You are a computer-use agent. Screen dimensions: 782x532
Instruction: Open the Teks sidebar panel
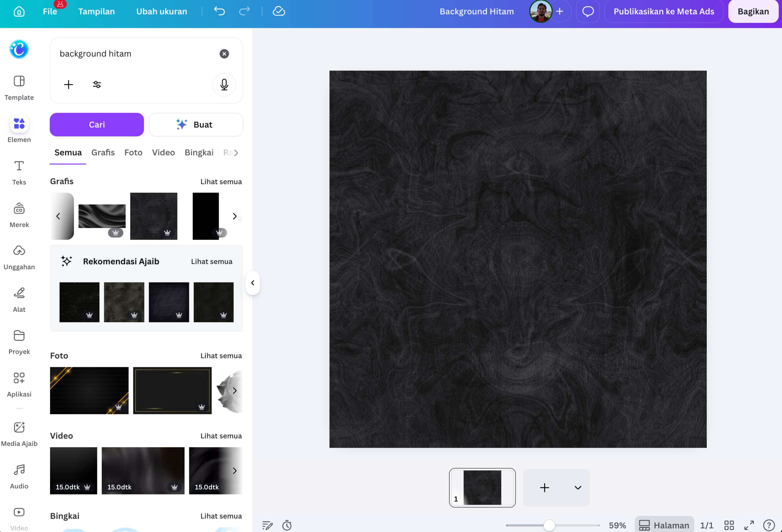pyautogui.click(x=19, y=172)
